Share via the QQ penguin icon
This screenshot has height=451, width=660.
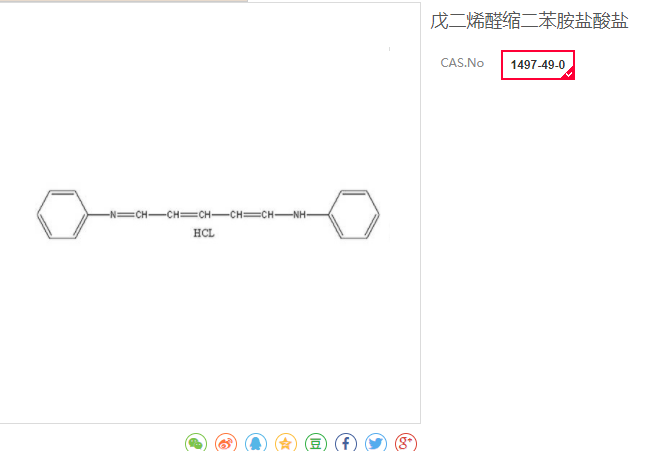(255, 443)
